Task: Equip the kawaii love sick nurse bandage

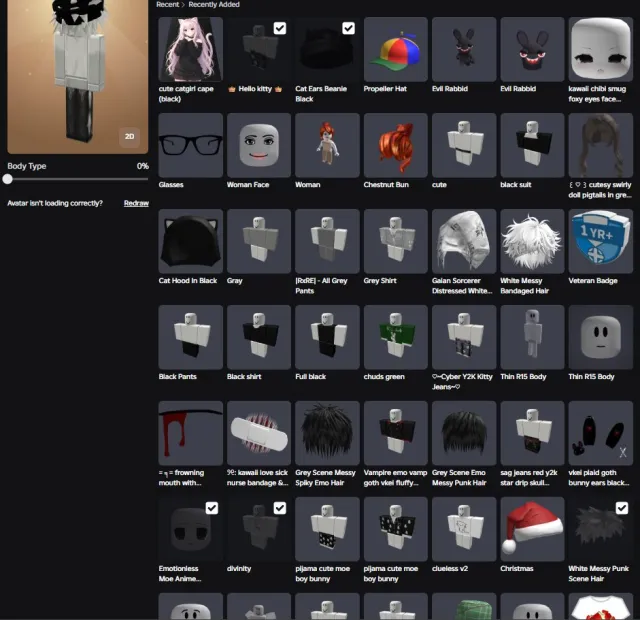Action: click(259, 433)
